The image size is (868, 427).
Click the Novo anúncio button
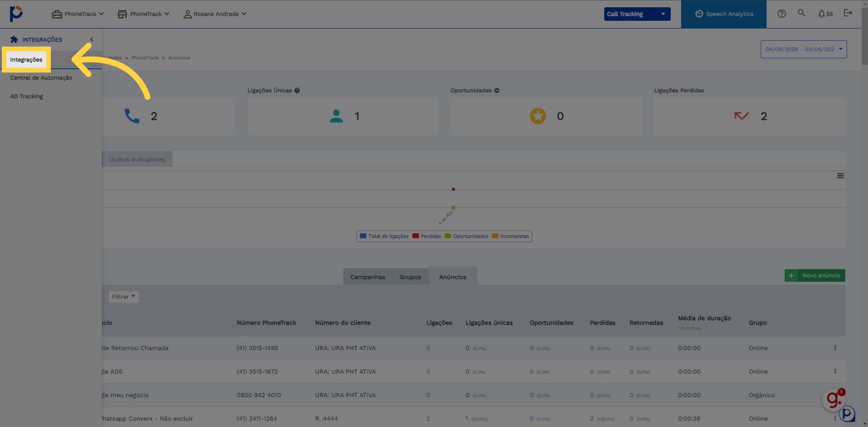click(815, 275)
